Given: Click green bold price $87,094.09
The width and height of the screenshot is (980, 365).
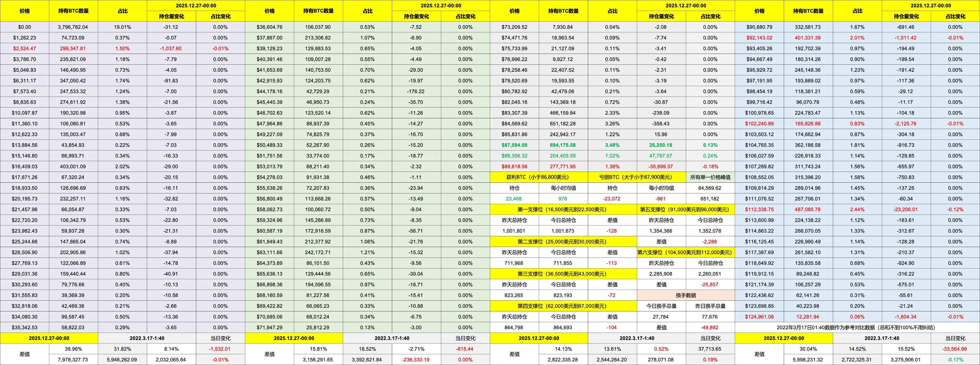Looking at the screenshot, I should click(514, 145).
